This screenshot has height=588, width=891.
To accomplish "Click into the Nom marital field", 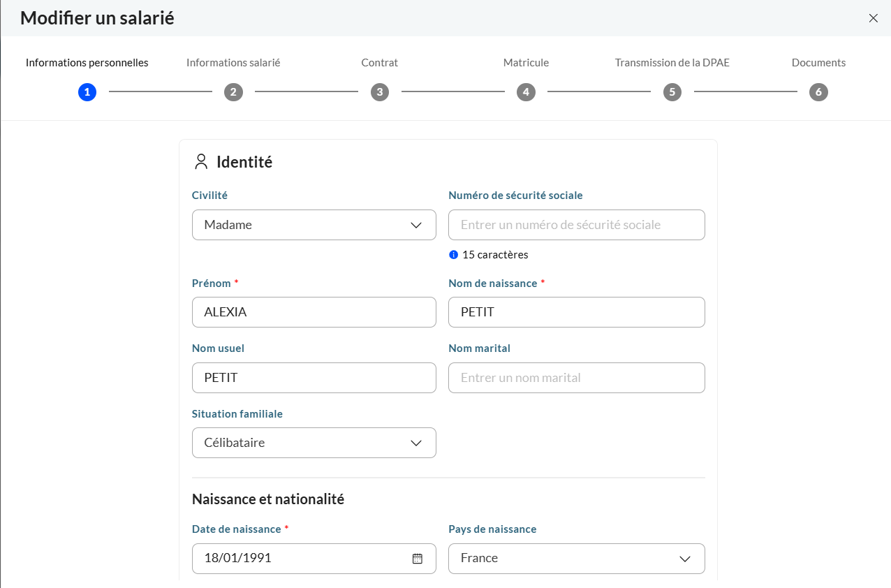I will pyautogui.click(x=576, y=378).
